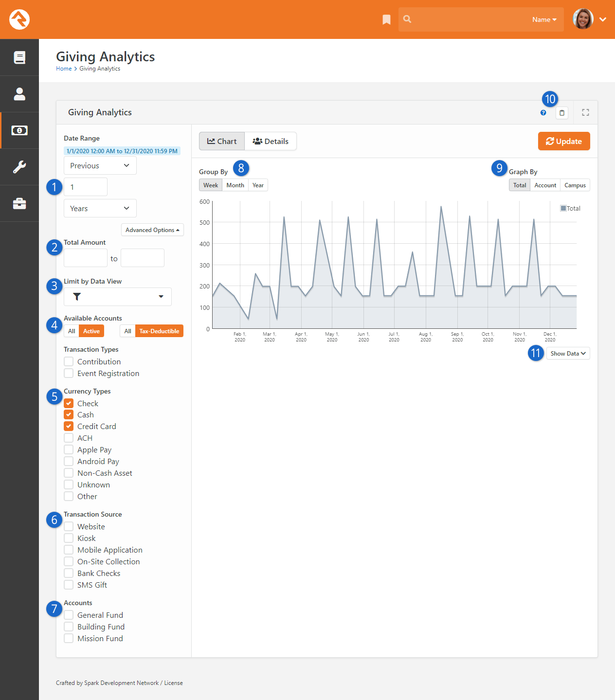The image size is (615, 700).
Task: Open the user profile avatar
Action: (x=583, y=19)
